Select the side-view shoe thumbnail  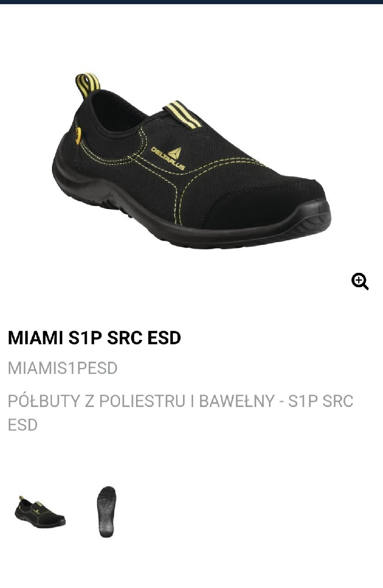(x=40, y=512)
